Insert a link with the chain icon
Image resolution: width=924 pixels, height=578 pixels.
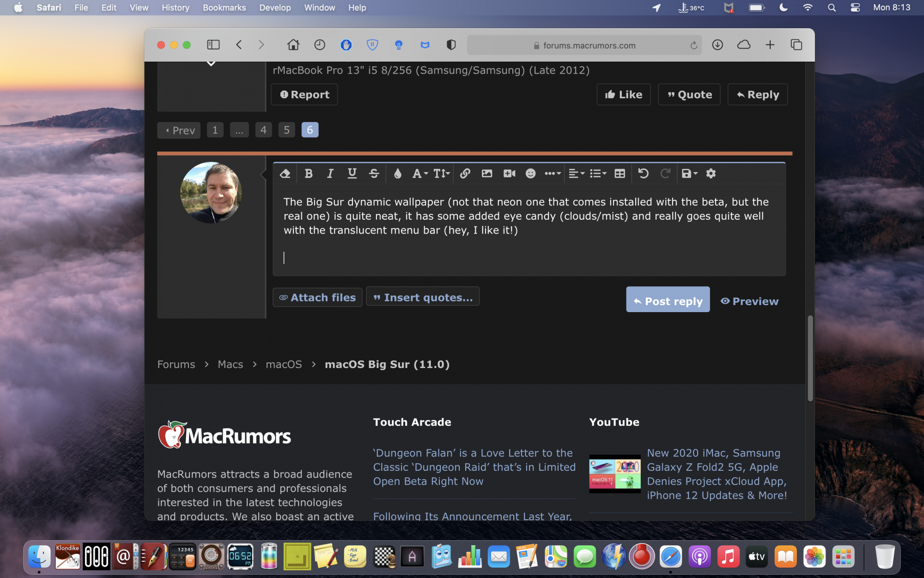[465, 173]
